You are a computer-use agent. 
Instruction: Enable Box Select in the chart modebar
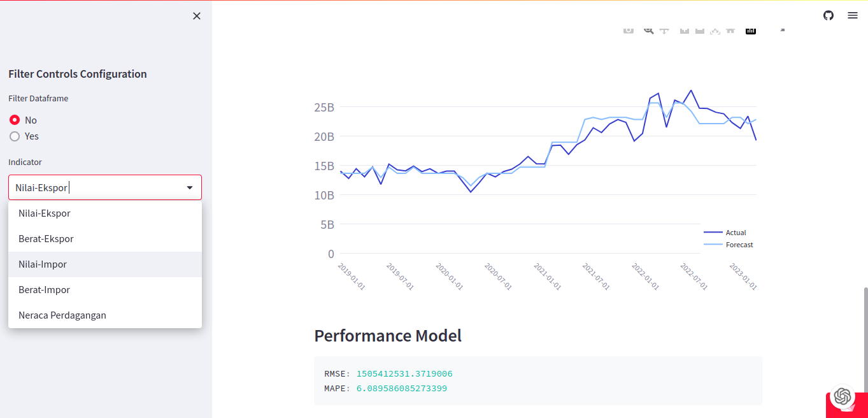pyautogui.click(x=685, y=29)
